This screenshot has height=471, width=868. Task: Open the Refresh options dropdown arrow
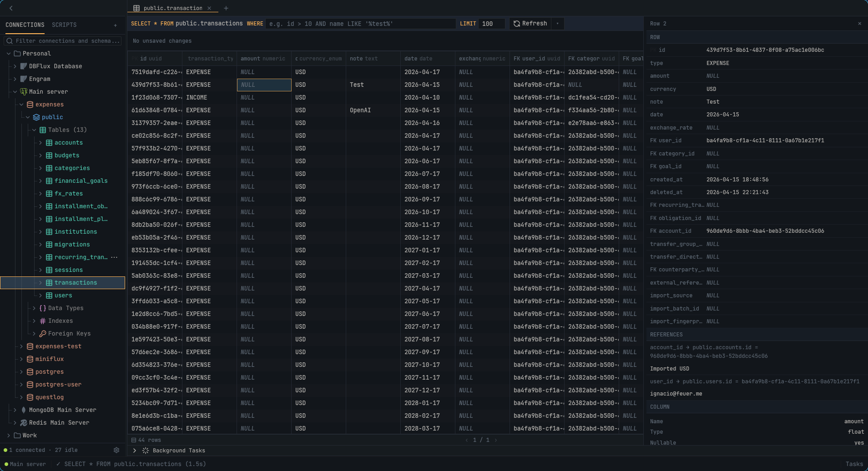pos(558,24)
